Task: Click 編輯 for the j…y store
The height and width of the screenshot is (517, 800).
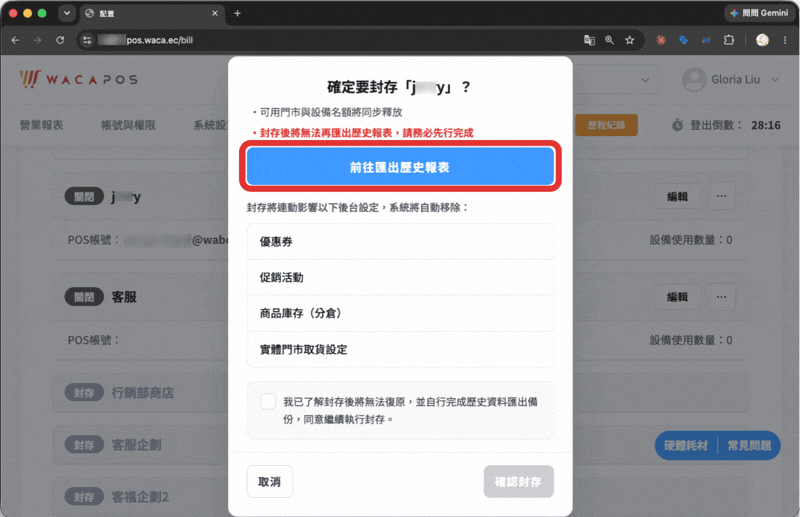Action: click(x=677, y=196)
